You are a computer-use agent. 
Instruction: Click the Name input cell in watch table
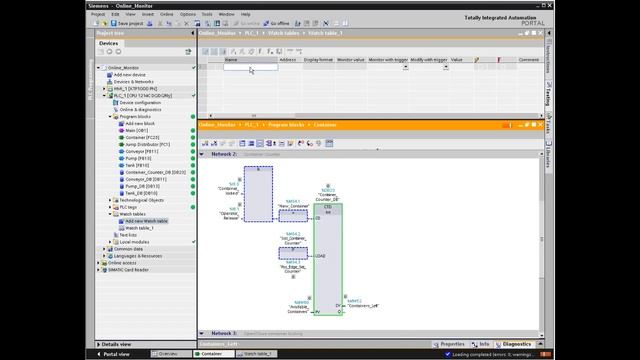251,67
